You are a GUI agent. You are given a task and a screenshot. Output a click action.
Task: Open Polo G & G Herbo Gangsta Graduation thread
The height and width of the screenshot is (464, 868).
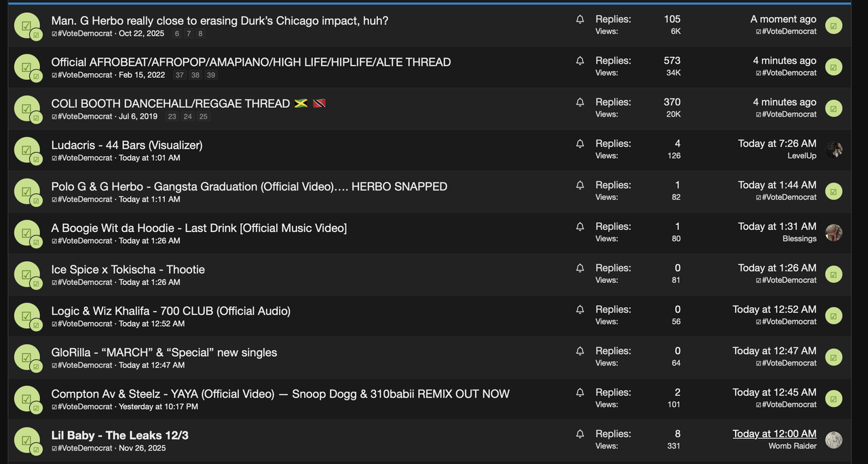click(x=249, y=186)
